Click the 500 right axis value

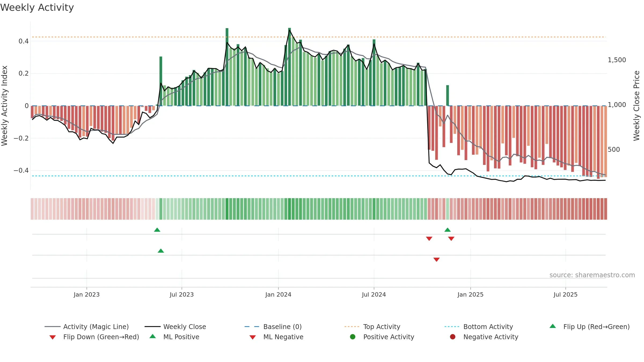point(614,150)
